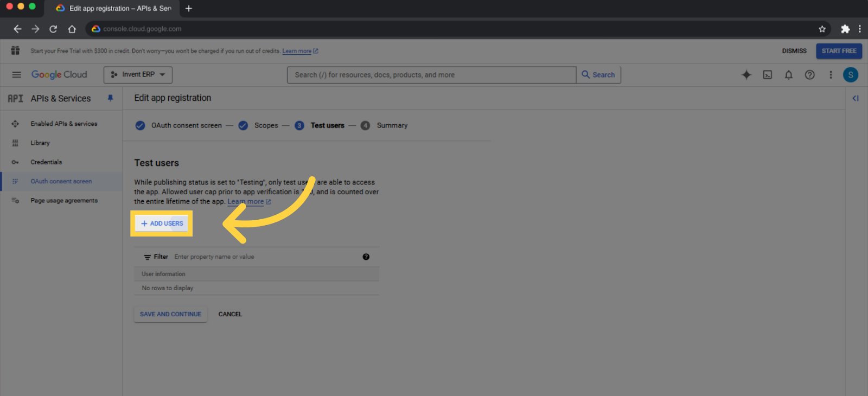Open the Gemini AI sparkle icon
The height and width of the screenshot is (396, 868).
click(x=746, y=75)
